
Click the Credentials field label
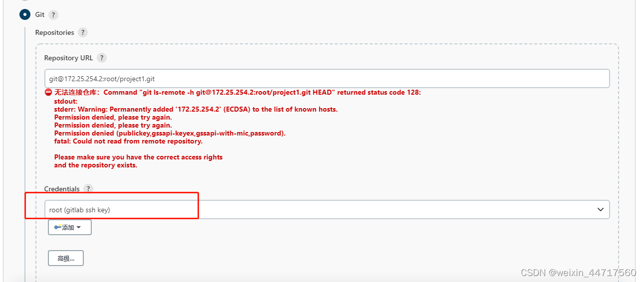point(62,189)
